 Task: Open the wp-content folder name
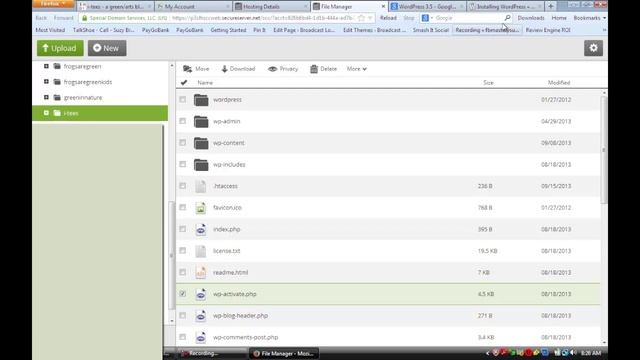229,143
